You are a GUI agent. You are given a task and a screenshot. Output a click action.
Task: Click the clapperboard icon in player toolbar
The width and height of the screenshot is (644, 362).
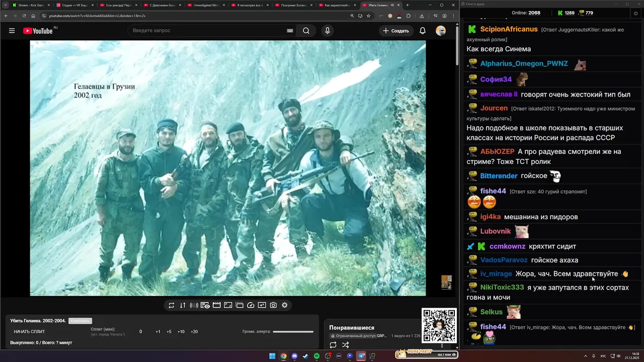click(x=216, y=305)
